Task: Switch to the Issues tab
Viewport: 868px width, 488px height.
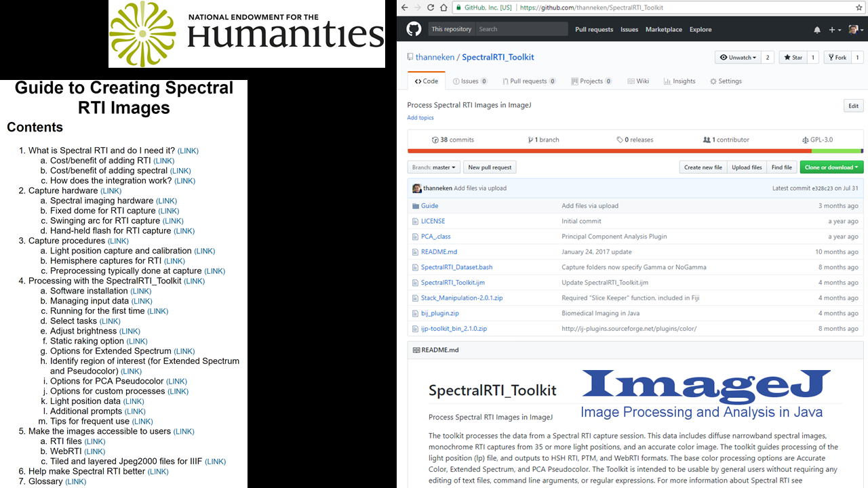Action: (x=469, y=81)
